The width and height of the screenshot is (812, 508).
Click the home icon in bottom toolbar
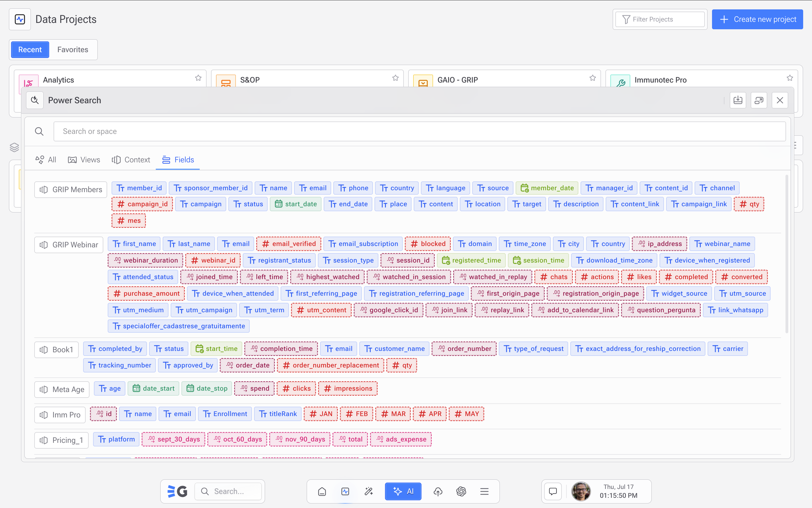tap(322, 491)
